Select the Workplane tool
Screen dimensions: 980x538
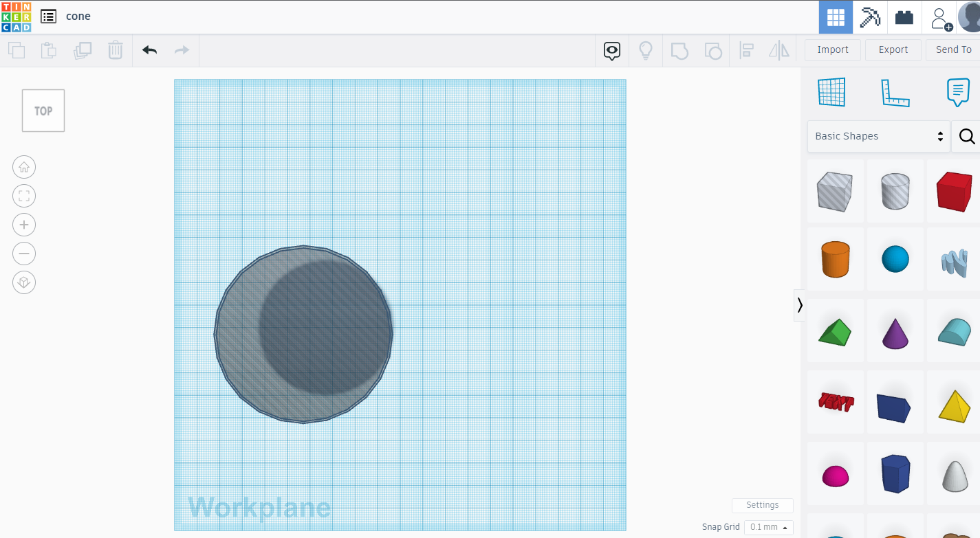[832, 91]
